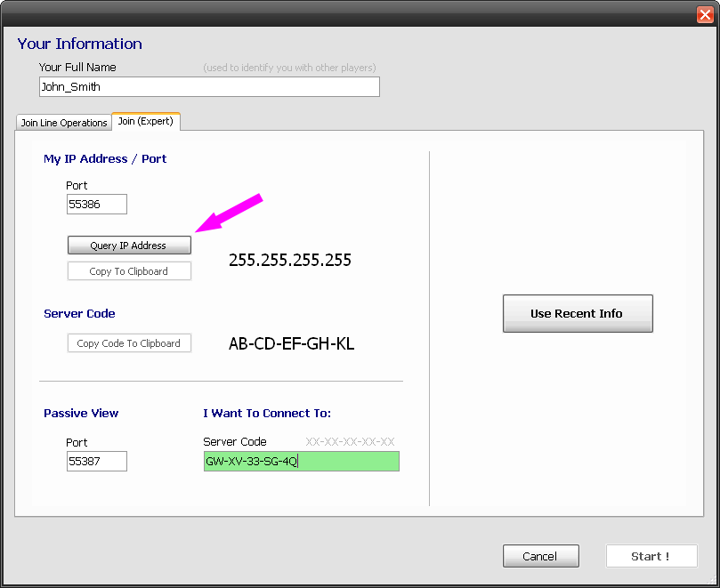The image size is (720, 588).
Task: Click the Passive View section heading
Action: pyautogui.click(x=81, y=414)
